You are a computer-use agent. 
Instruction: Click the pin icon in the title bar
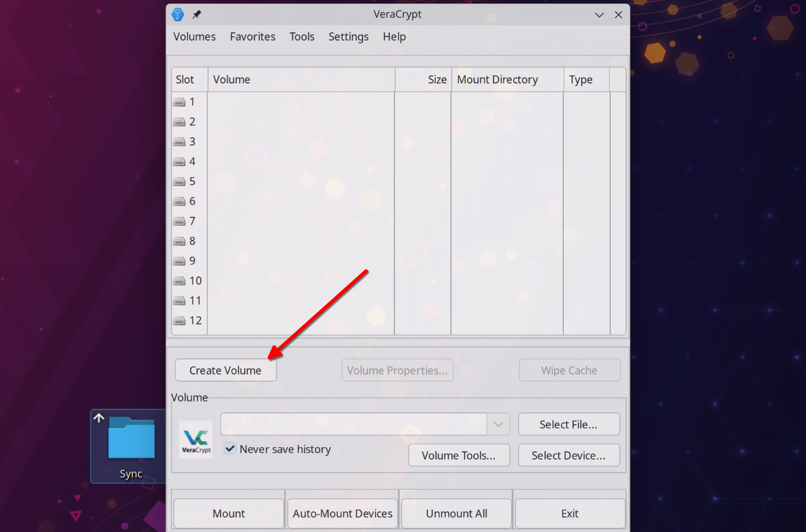(x=196, y=14)
